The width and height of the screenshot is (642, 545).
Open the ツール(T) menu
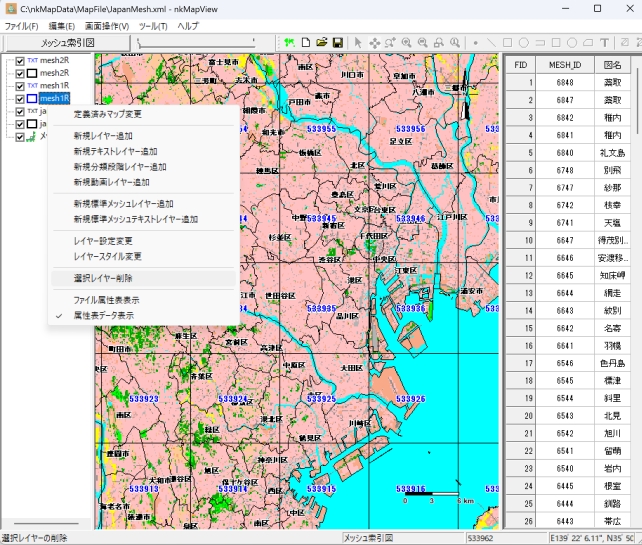point(152,25)
